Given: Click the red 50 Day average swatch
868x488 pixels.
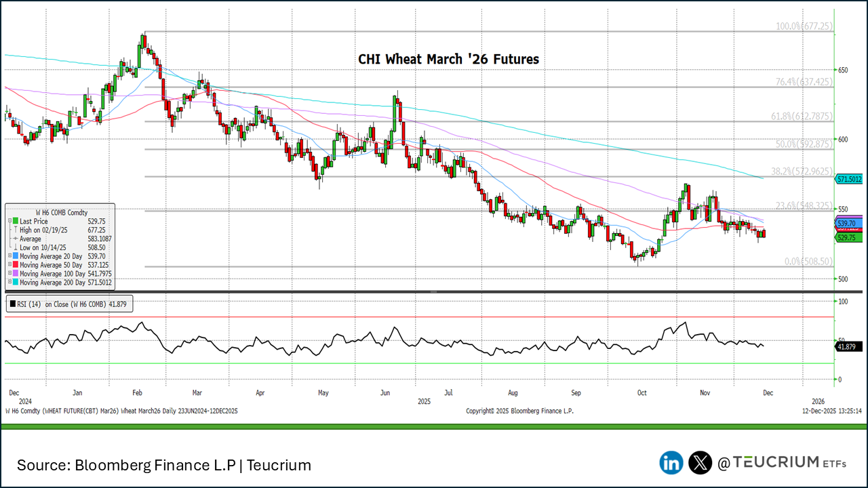Looking at the screenshot, I should tap(15, 265).
